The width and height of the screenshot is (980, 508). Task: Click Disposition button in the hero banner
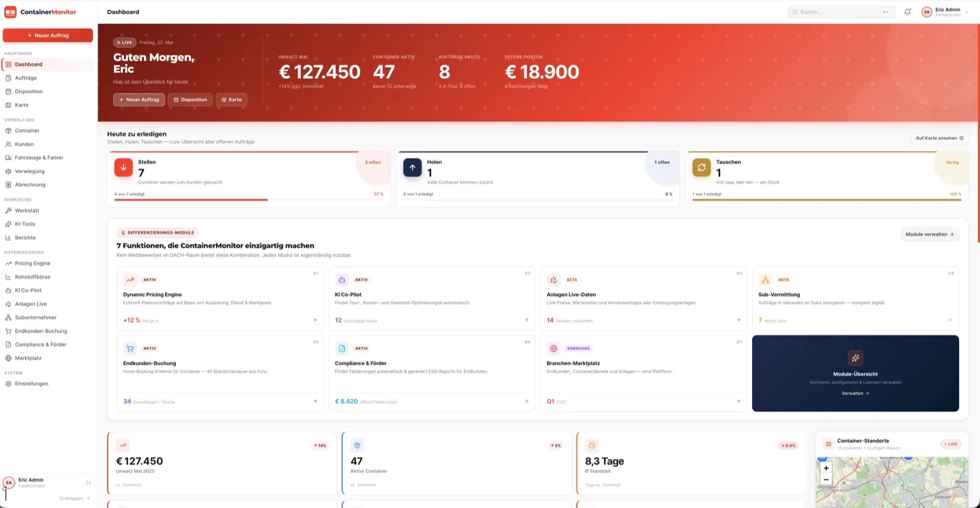(190, 99)
